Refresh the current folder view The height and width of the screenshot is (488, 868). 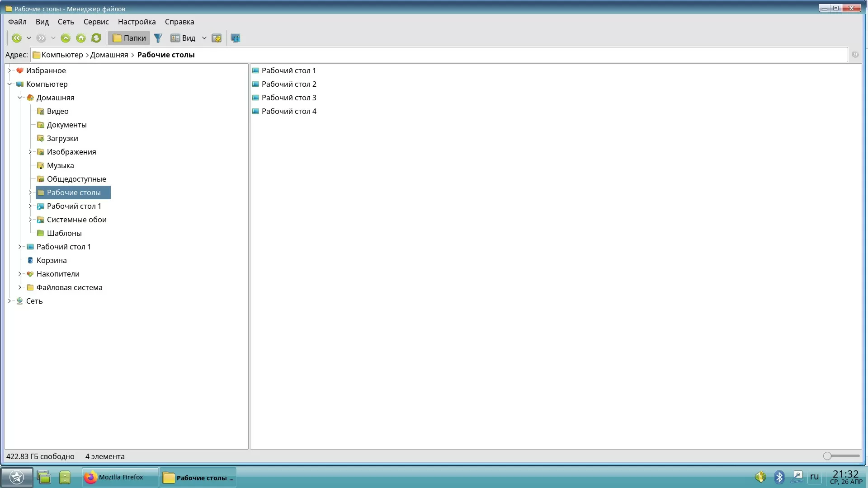point(96,38)
